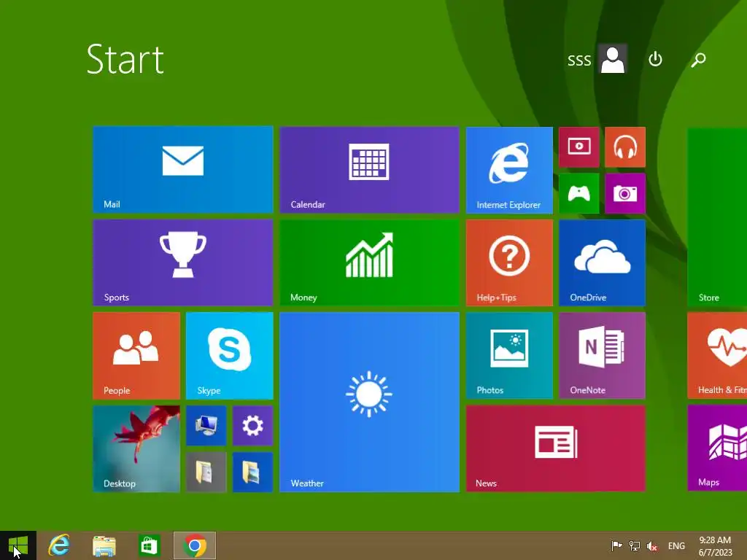The width and height of the screenshot is (747, 560).
Task: Open the Health & Fitness tile
Action: coord(717,356)
